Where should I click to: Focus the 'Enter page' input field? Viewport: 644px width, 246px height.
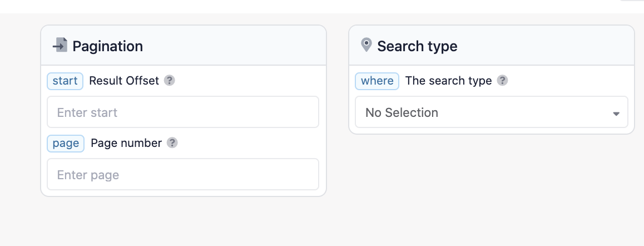(x=182, y=175)
